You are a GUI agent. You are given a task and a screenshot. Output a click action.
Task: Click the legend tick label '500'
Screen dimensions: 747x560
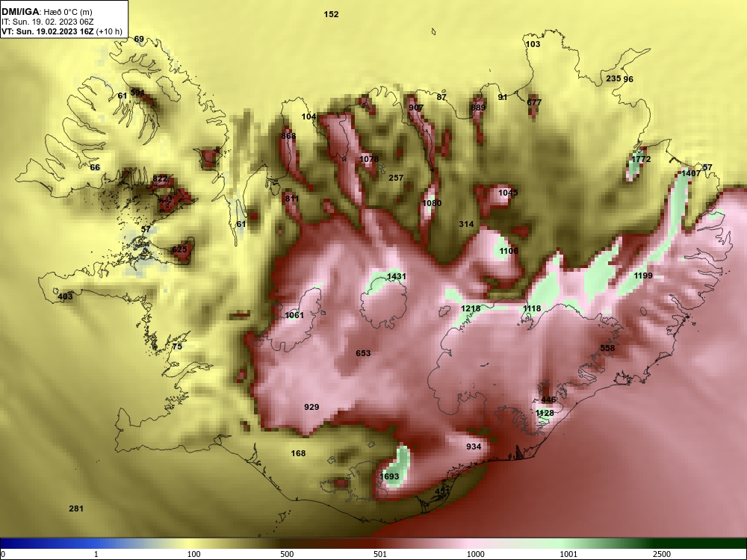tap(287, 554)
